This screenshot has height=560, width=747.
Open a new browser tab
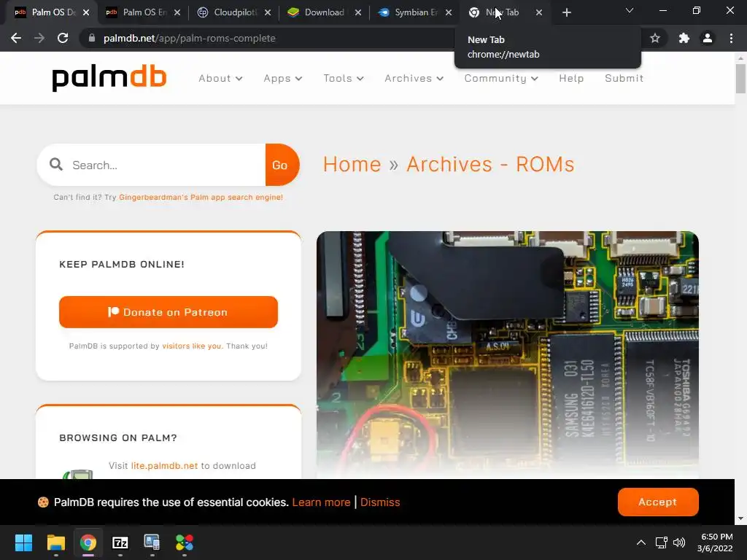pyautogui.click(x=566, y=12)
